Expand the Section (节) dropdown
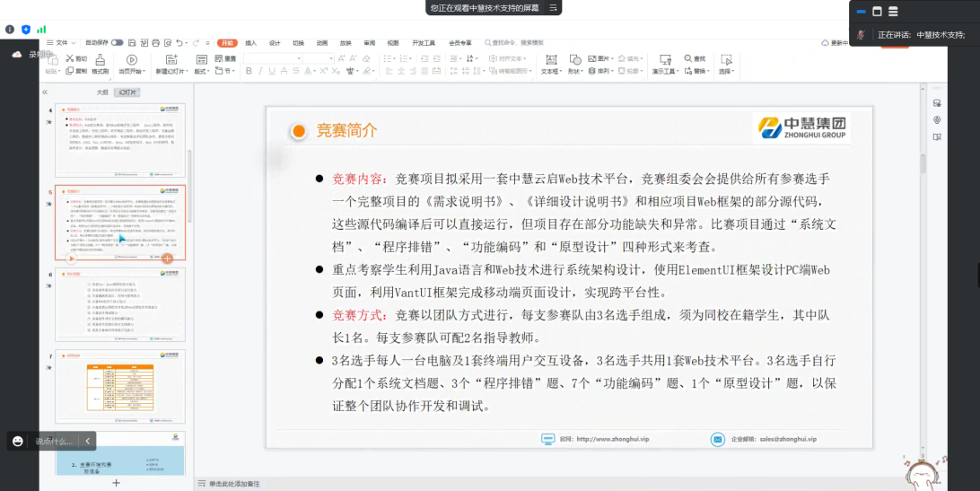This screenshot has height=491, width=980. point(232,72)
